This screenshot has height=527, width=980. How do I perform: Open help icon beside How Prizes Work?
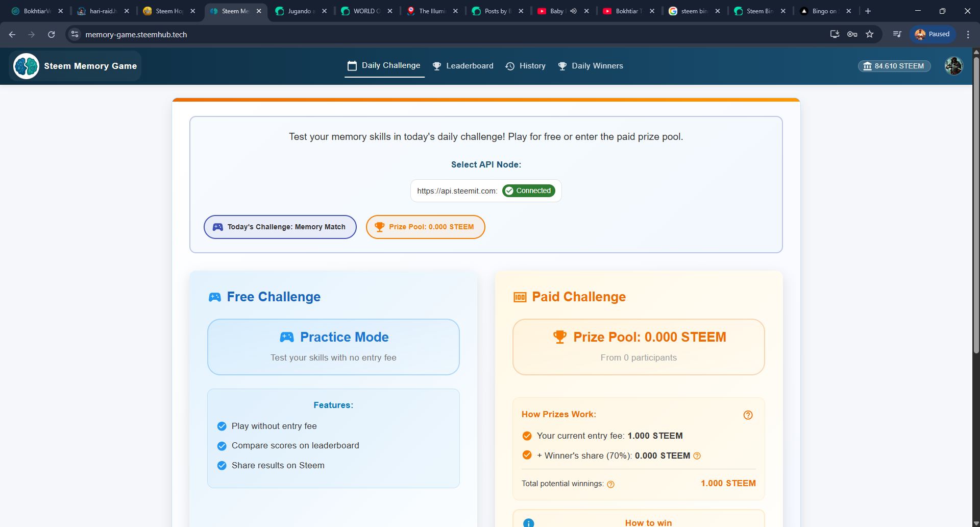pos(748,415)
